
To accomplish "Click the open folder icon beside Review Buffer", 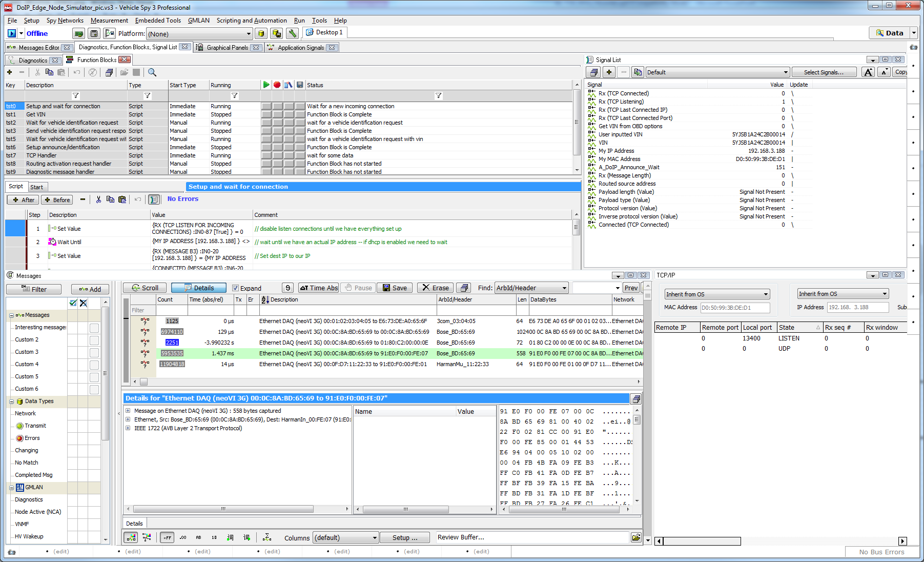I will pyautogui.click(x=636, y=537).
